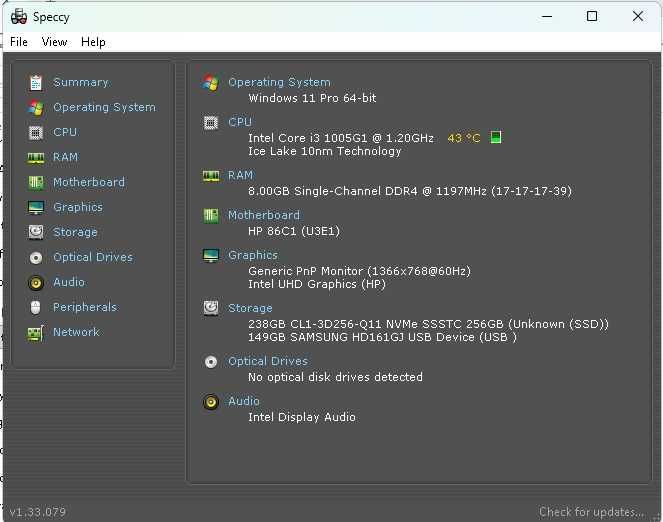Screen dimensions: 663x522
Task: Select CPU in the sidebar
Action: [65, 132]
